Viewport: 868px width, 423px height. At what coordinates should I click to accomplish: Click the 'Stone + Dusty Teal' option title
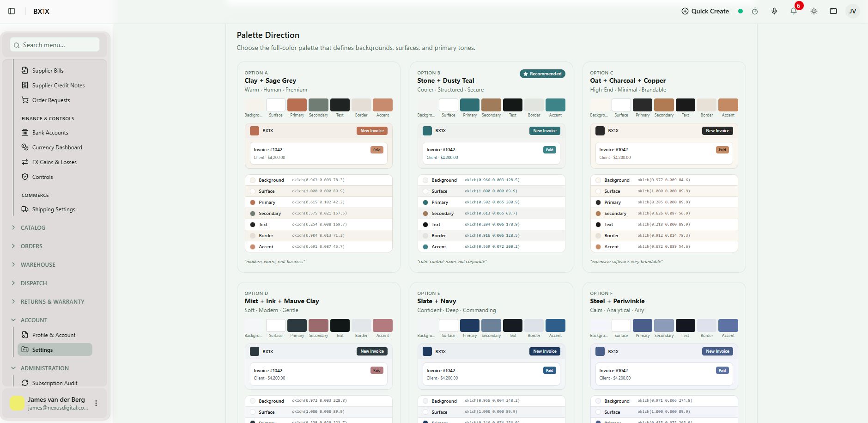click(x=445, y=80)
